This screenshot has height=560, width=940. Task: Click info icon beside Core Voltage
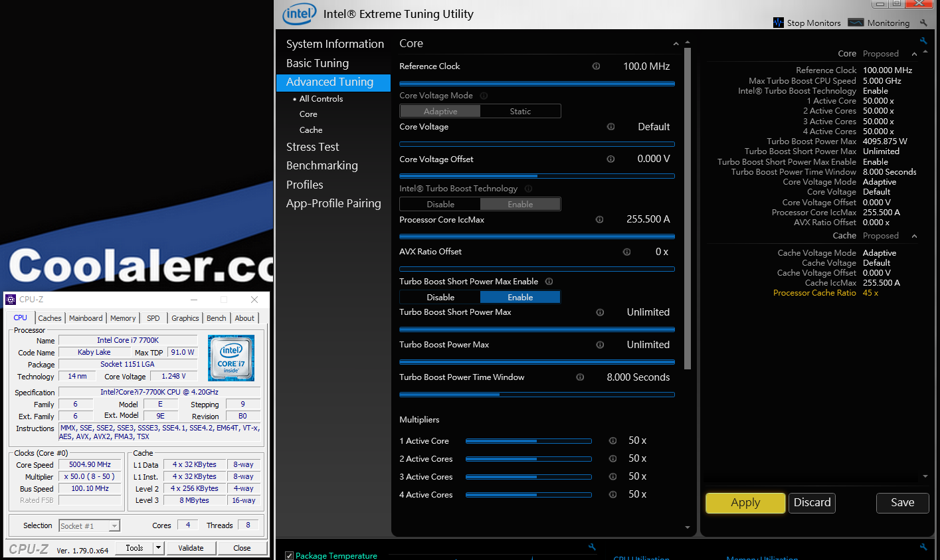point(611,127)
